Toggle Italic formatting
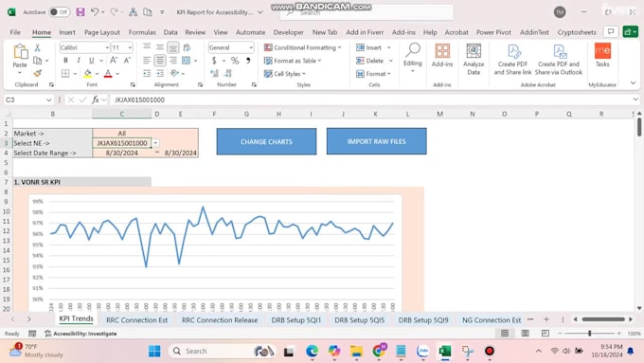Image resolution: width=644 pixels, height=363 pixels. [78, 61]
